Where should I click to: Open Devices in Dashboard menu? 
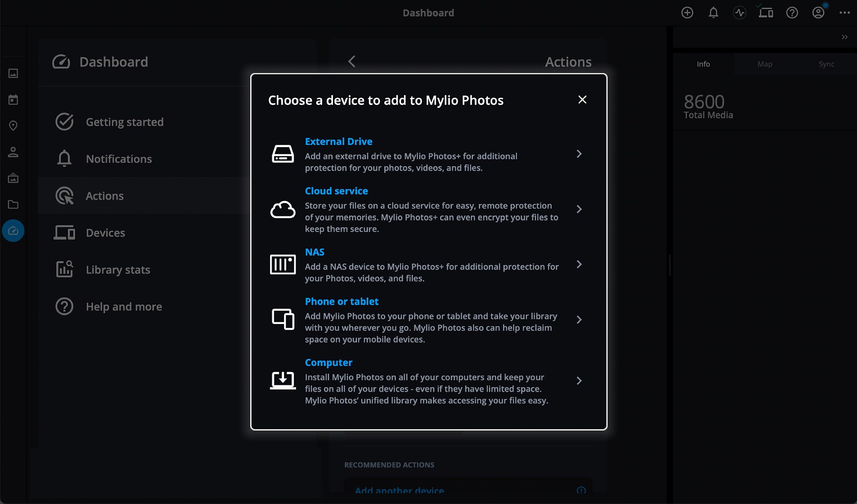[x=144, y=232]
